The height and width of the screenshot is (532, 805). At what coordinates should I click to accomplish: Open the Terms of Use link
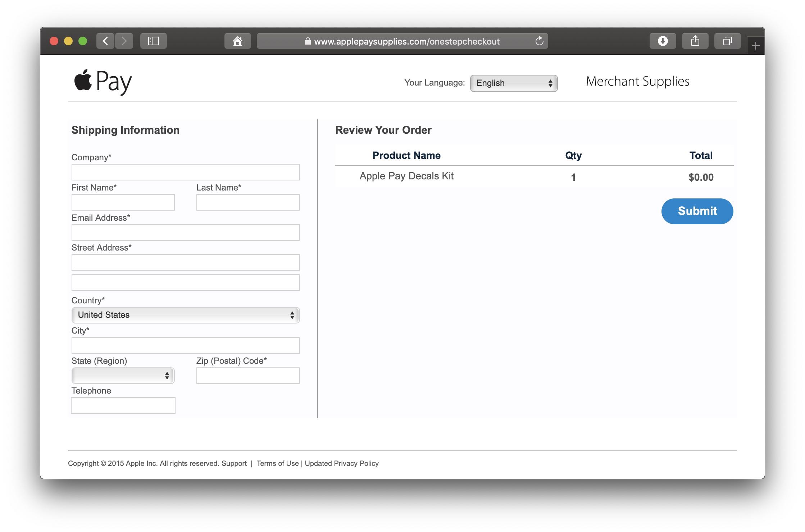(277, 463)
